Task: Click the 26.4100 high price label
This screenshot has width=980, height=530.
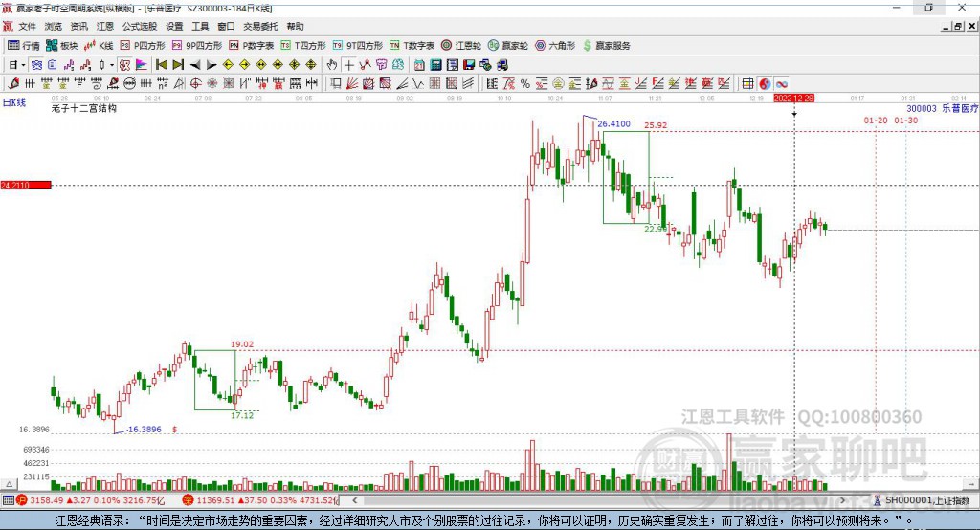Action: [613, 123]
